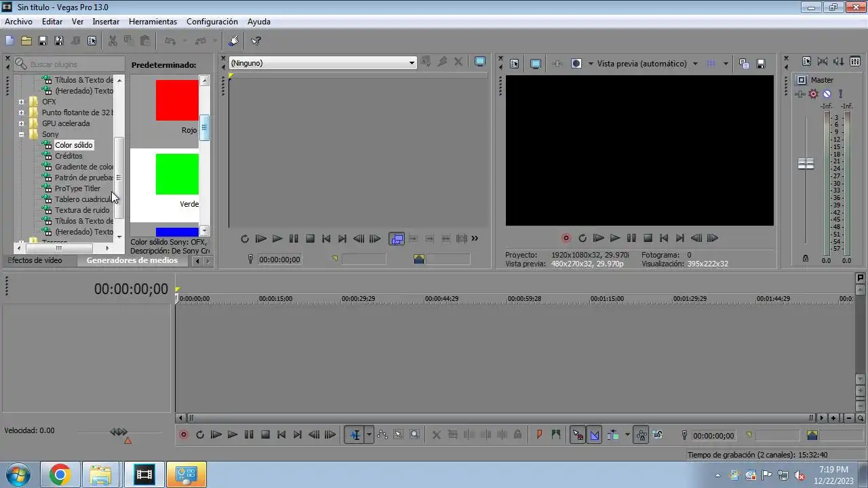
Task: Save snapshot to file in preview
Action: [761, 63]
